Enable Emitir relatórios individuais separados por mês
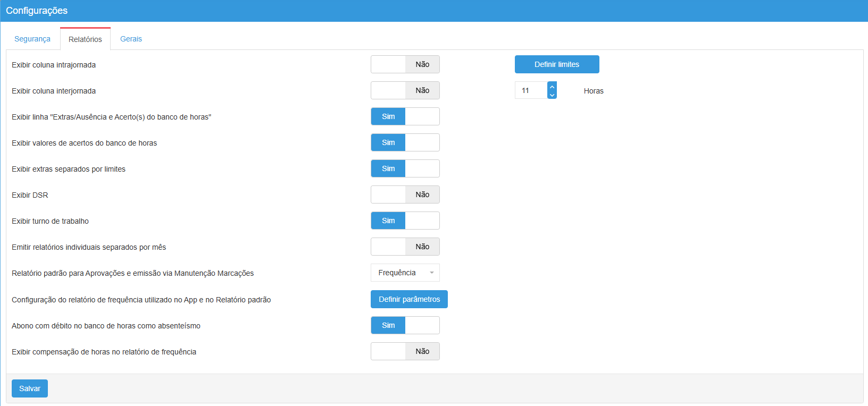 pyautogui.click(x=405, y=247)
